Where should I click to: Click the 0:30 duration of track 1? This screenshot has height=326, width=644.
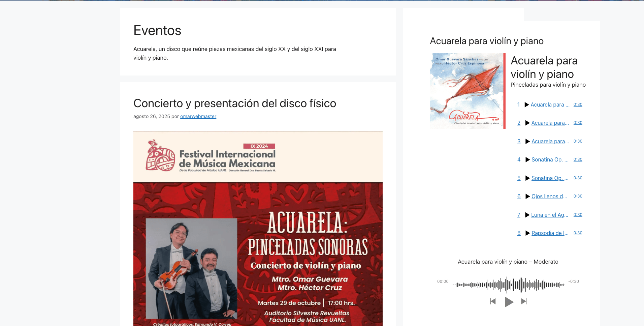coord(578,105)
